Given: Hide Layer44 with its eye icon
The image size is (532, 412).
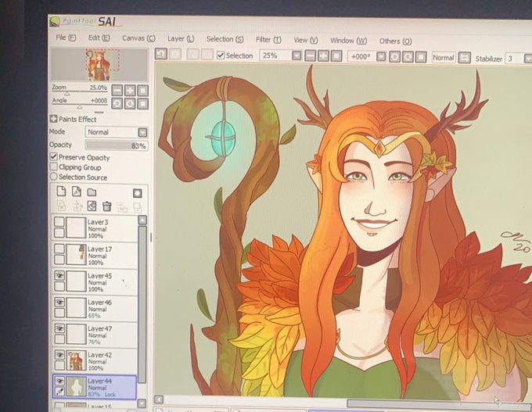Looking at the screenshot, I should point(59,381).
